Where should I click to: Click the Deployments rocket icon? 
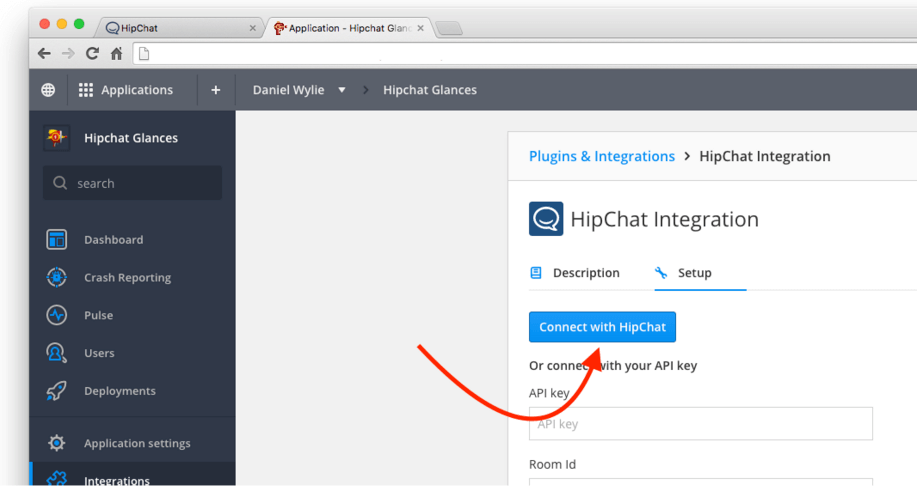pos(57,391)
